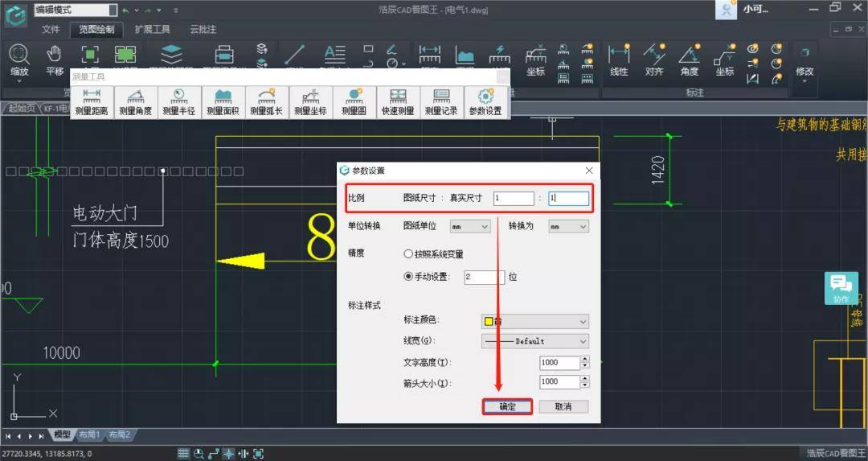
Task: Click the layers stack icon in ribbon
Action: point(172,55)
